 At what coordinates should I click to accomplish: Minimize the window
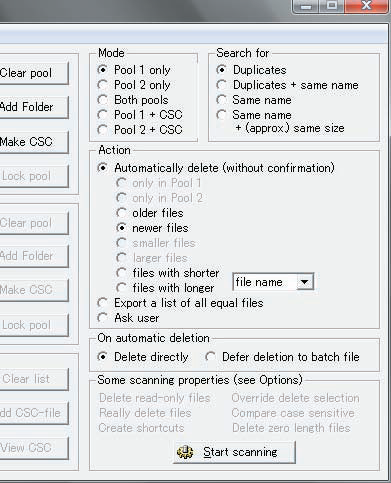click(305, 6)
